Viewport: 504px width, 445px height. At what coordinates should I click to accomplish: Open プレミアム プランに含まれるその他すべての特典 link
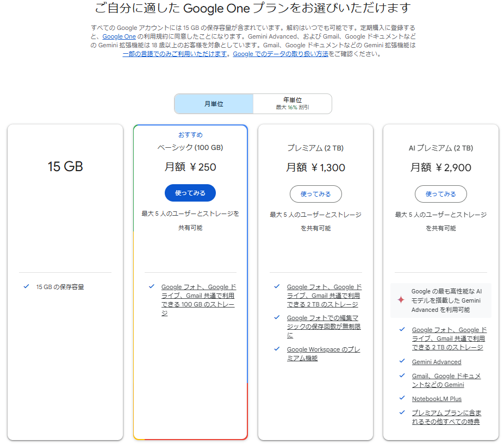(446, 417)
